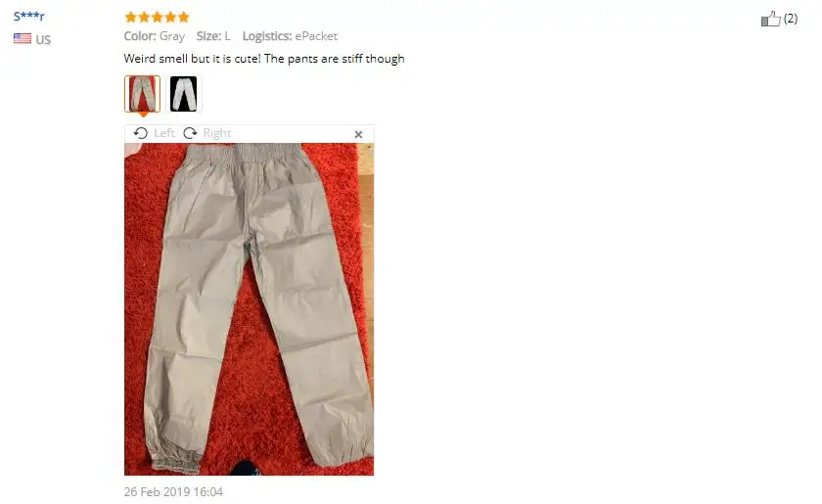Click the 'Color: Gray' attribute
Image resolution: width=822 pixels, height=504 pixels.
point(155,36)
